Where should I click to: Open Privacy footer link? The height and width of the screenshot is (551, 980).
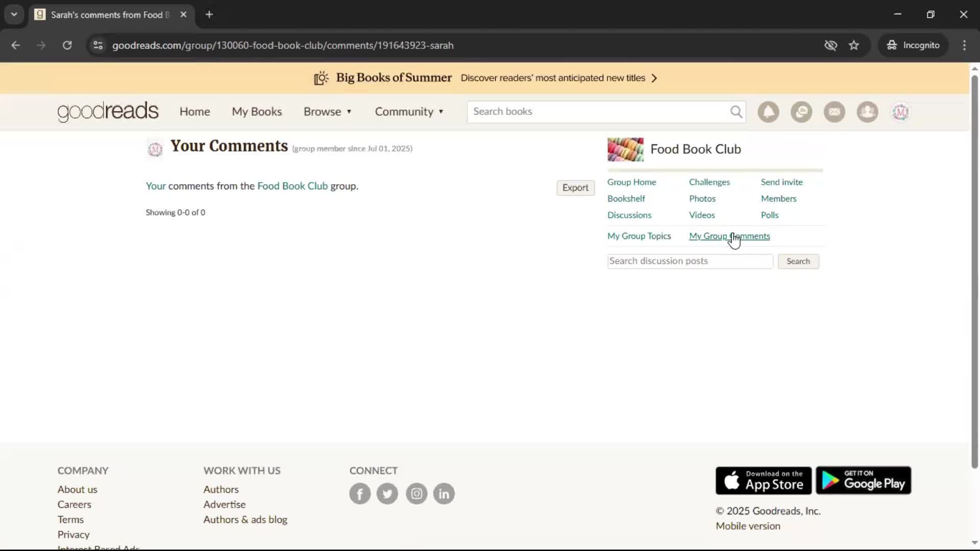(x=73, y=535)
